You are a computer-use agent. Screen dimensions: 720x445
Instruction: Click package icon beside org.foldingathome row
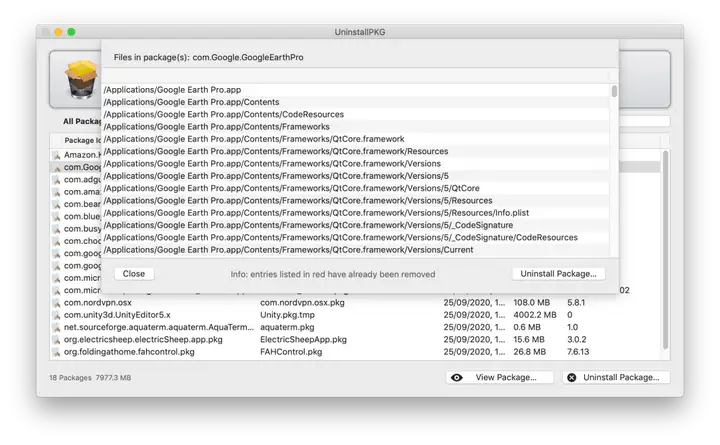coord(56,353)
